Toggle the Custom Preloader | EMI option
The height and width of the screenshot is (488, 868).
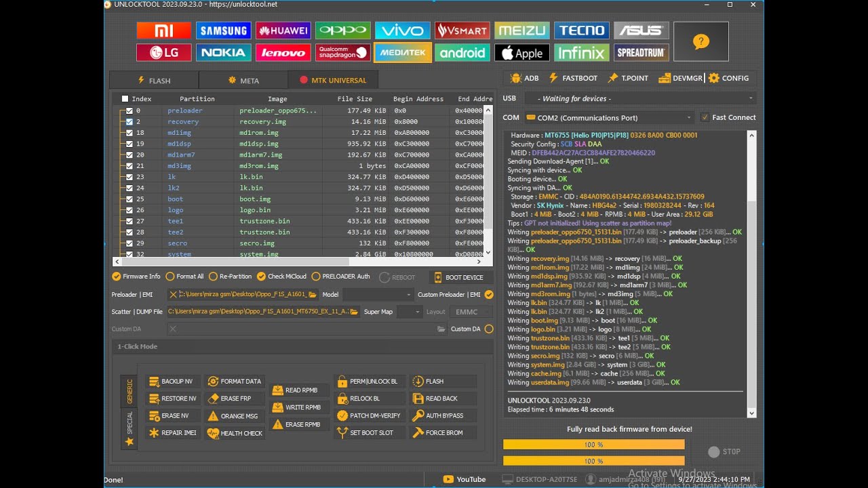click(x=489, y=295)
